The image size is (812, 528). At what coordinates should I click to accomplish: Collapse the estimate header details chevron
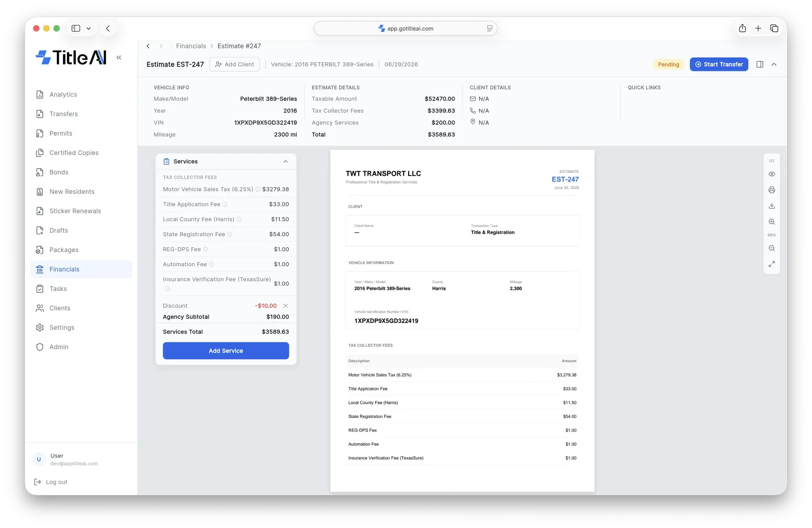pyautogui.click(x=774, y=64)
